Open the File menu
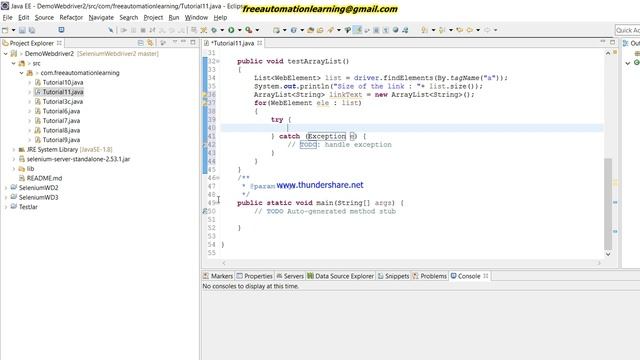Image resolution: width=640 pixels, height=360 pixels. [x=7, y=18]
